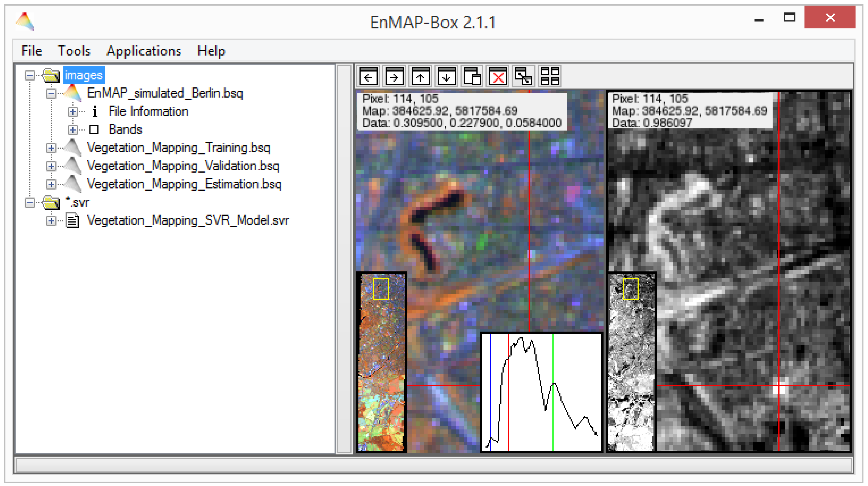Open the Tools menu
The image size is (868, 486).
tap(74, 51)
